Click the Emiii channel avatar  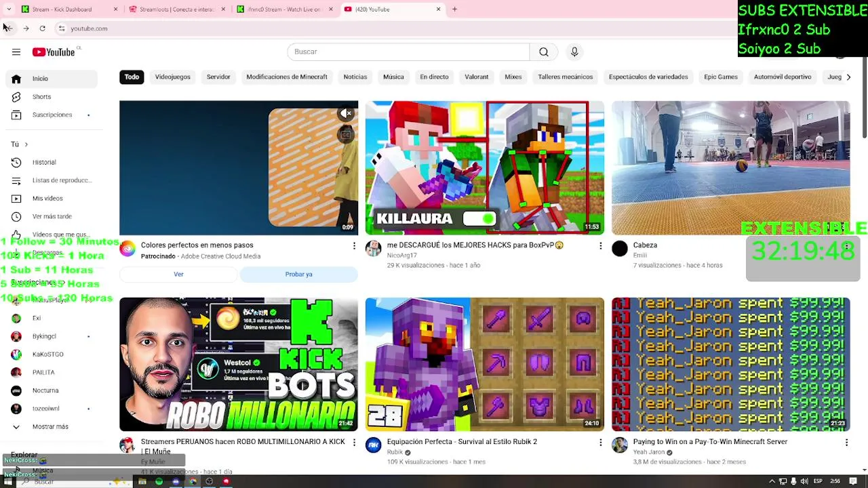[x=620, y=249]
